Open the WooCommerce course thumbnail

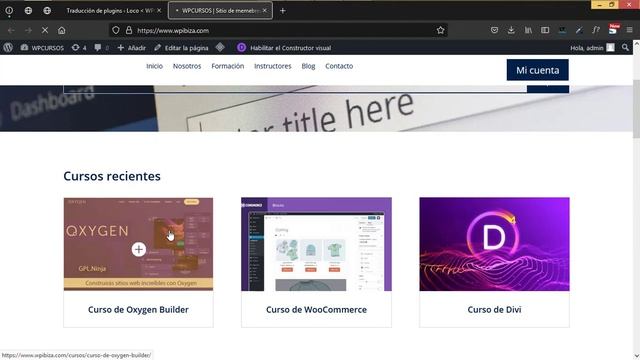tap(316, 244)
